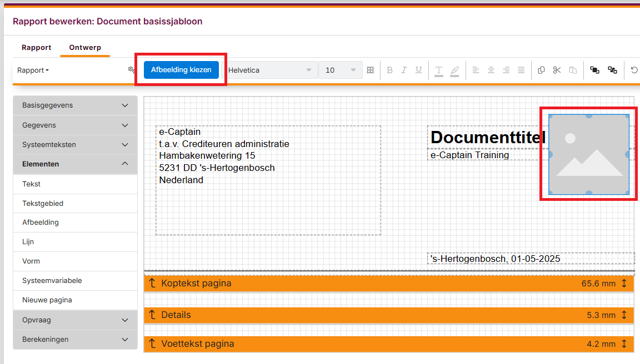The width and height of the screenshot is (640, 364).
Task: Select the address text block
Action: tap(268, 180)
